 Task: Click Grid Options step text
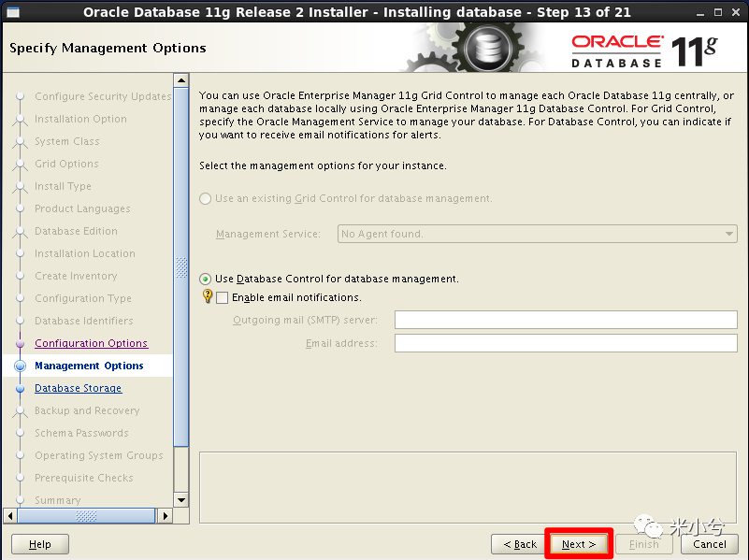pyautogui.click(x=66, y=164)
